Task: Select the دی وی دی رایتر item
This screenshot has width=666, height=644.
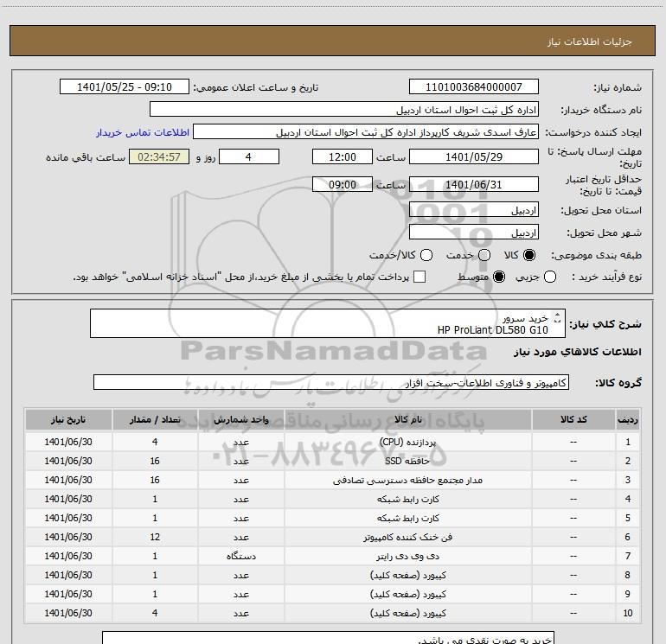Action: point(407,556)
